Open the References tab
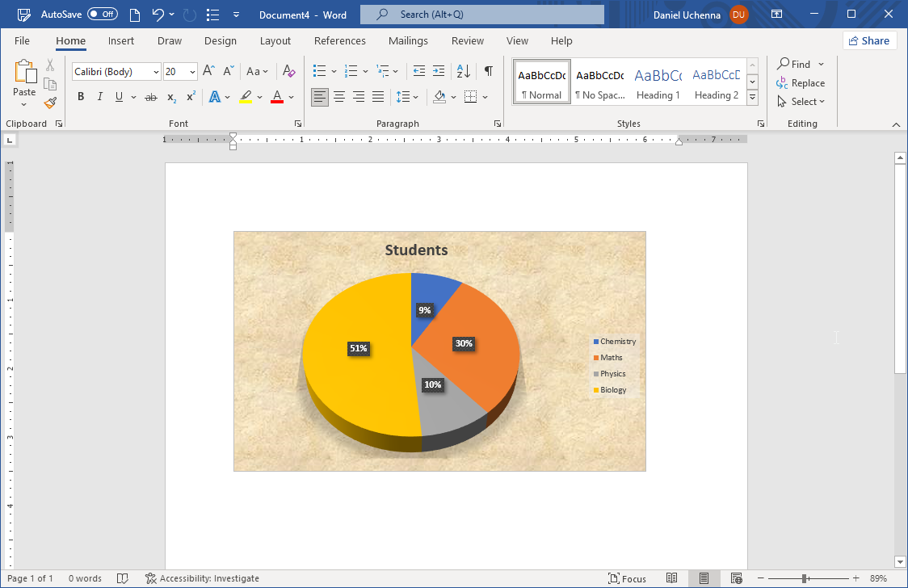The image size is (908, 588). click(339, 40)
